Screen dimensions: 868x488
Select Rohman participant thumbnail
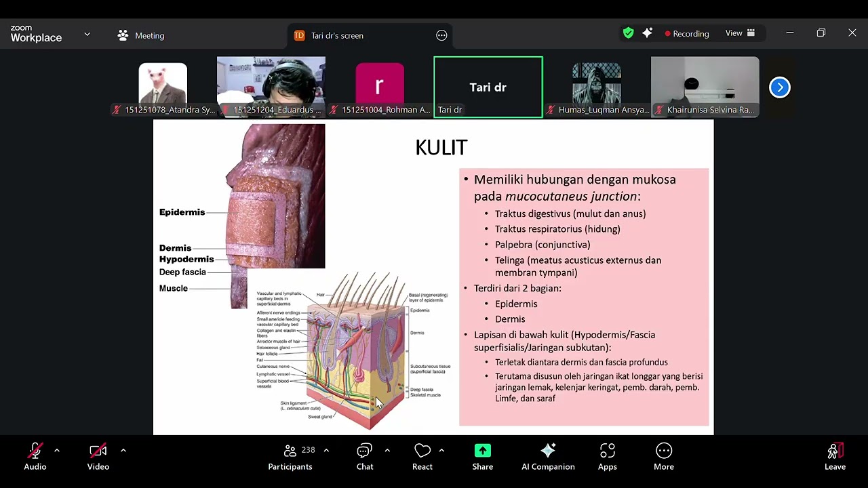380,87
